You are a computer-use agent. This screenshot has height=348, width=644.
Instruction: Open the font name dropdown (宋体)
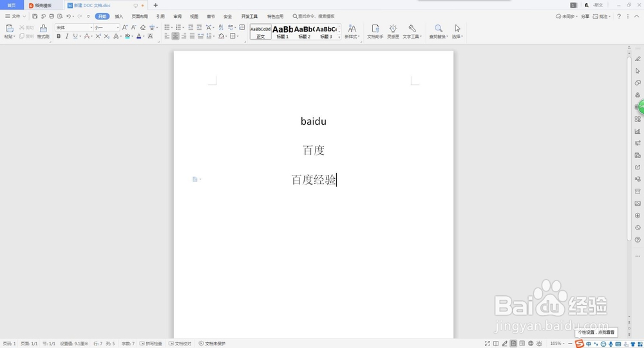(x=91, y=28)
